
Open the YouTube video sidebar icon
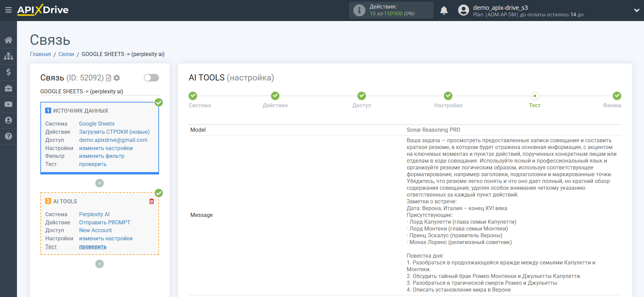coord(8,104)
